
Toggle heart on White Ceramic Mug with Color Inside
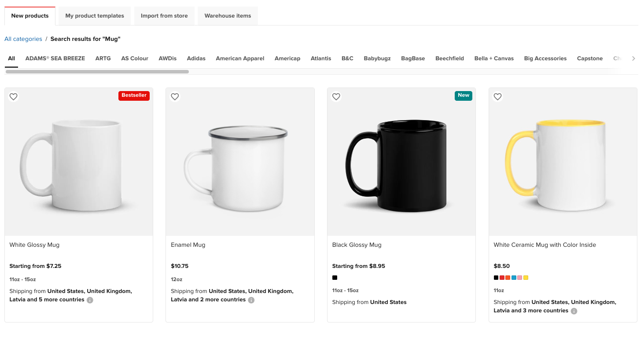pyautogui.click(x=497, y=97)
